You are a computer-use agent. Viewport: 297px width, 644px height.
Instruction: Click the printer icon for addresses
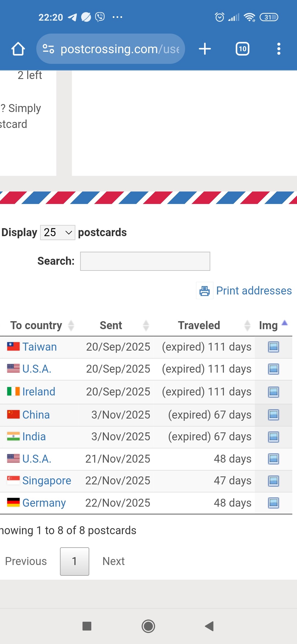204,291
